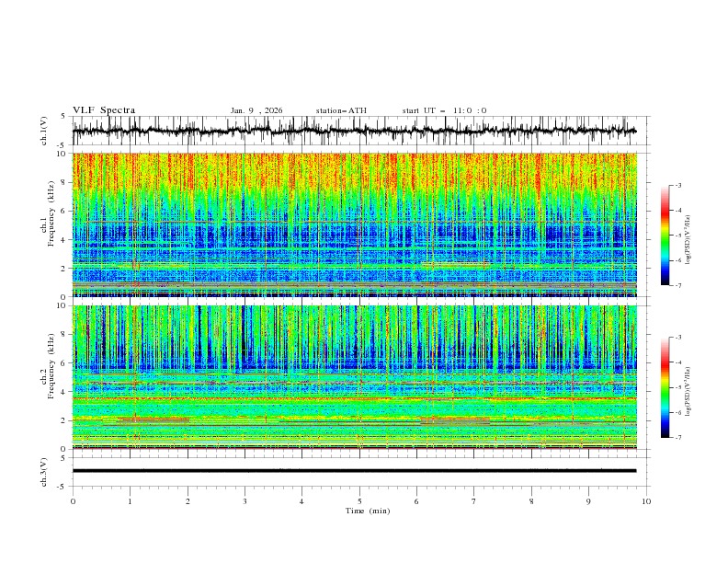Click the upper PSD color scale bar

pyautogui.click(x=665, y=235)
